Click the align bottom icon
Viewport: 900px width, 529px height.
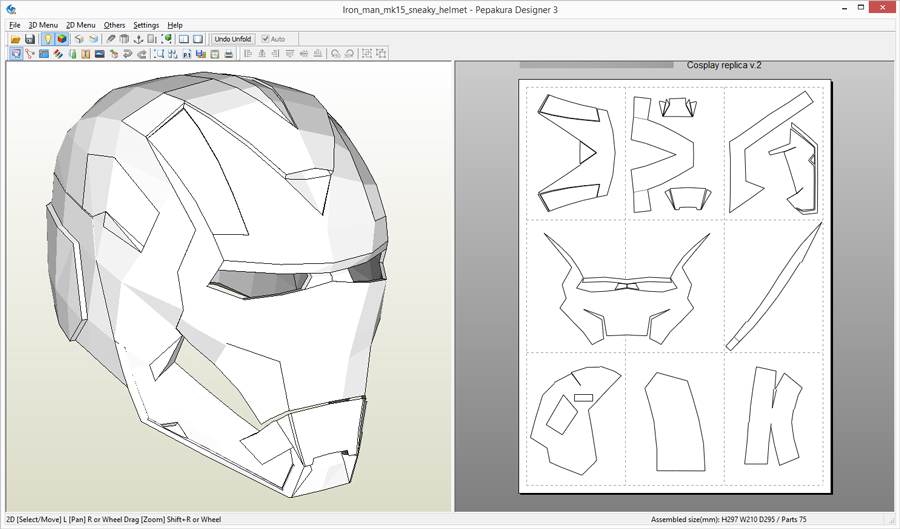[x=317, y=54]
